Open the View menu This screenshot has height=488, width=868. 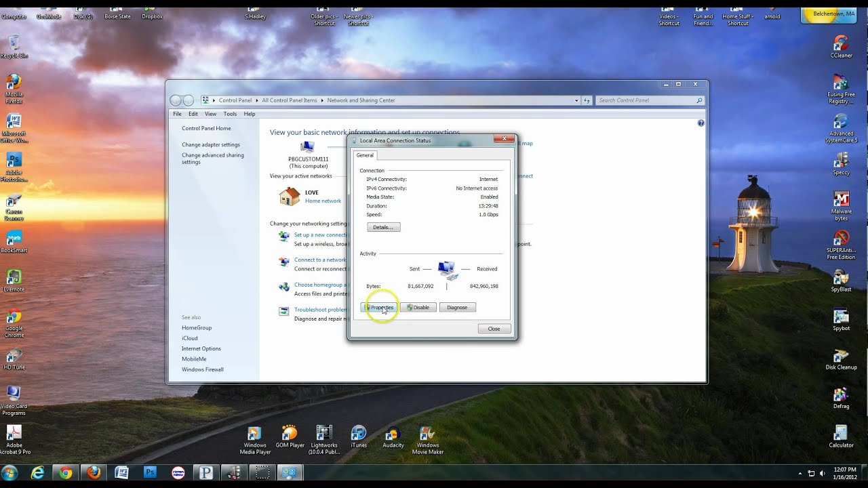210,114
